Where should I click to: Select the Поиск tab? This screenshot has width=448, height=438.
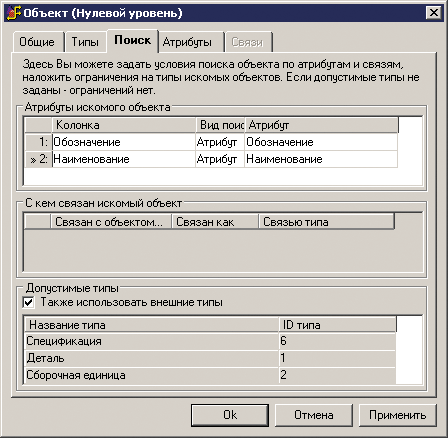[x=132, y=41]
